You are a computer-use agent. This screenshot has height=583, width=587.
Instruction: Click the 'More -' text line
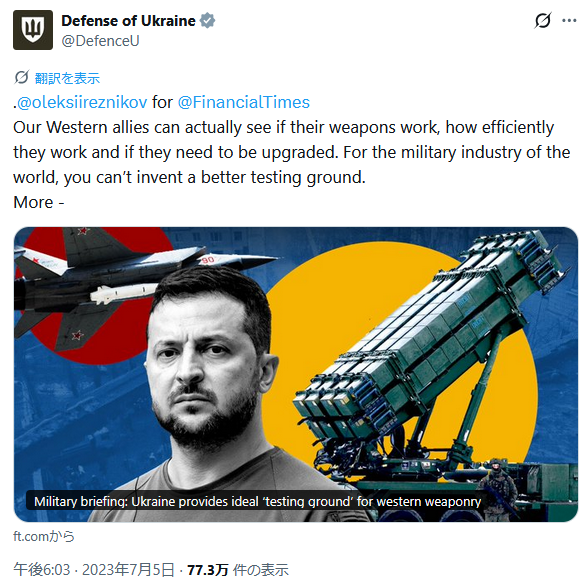tap(39, 203)
